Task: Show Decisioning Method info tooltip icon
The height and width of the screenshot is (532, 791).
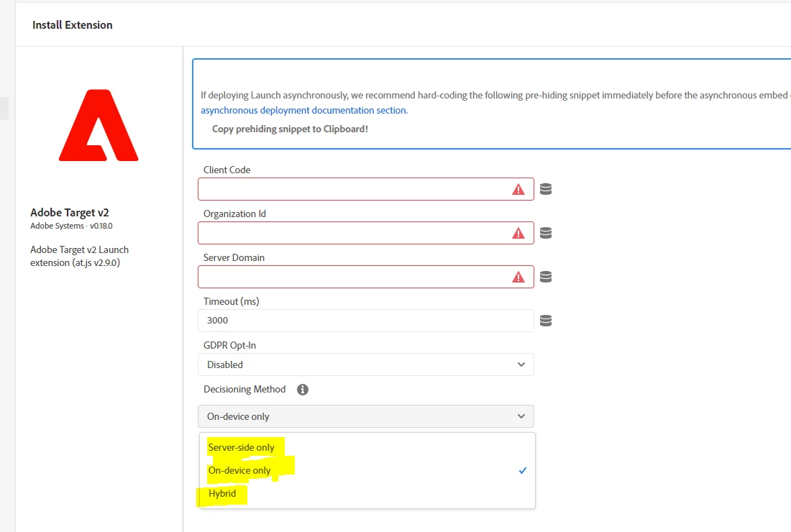Action: point(302,389)
